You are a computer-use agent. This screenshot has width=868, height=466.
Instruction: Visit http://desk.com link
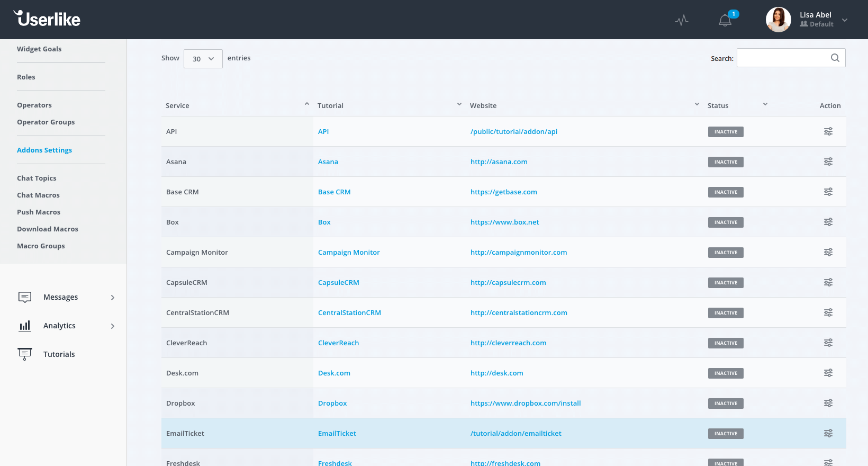497,373
